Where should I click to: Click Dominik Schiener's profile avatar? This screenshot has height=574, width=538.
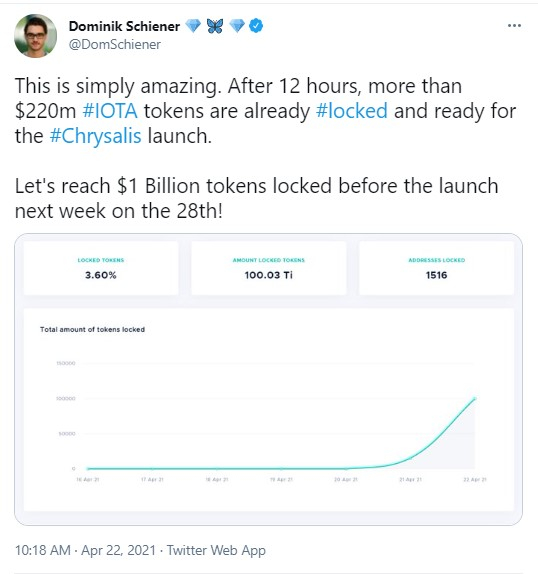pos(36,36)
